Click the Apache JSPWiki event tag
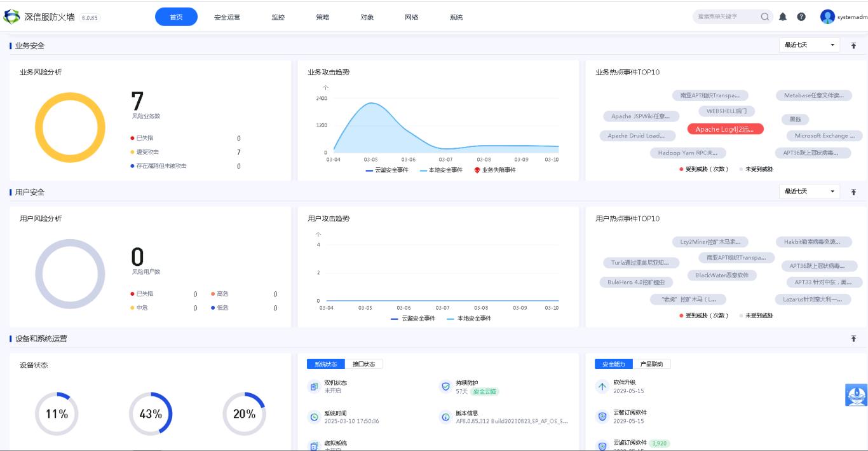The height and width of the screenshot is (451, 868). [x=641, y=116]
